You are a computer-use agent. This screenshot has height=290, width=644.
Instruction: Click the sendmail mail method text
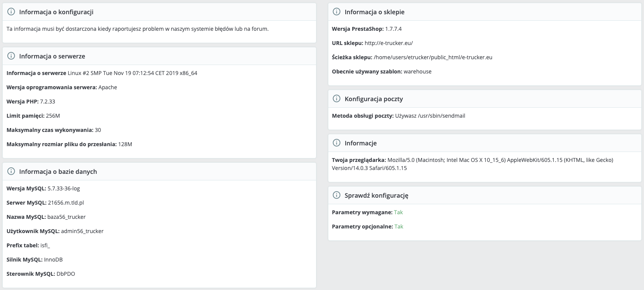[x=430, y=116]
